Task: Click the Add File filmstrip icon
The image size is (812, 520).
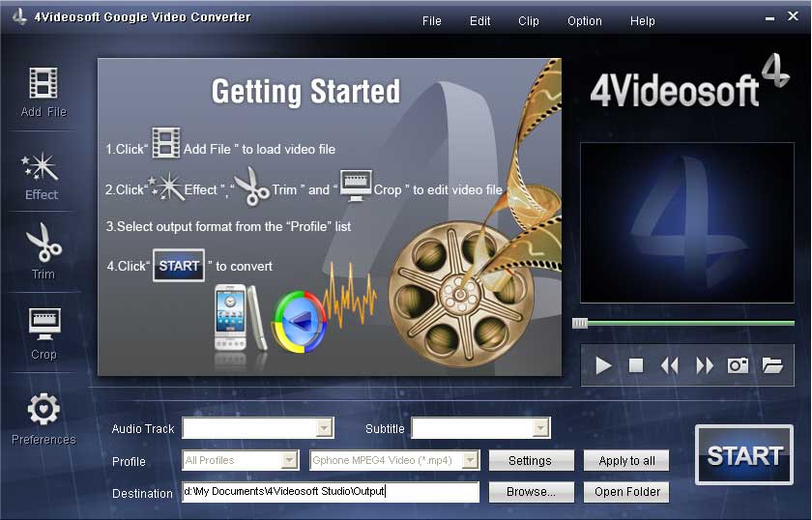Action: (x=43, y=84)
